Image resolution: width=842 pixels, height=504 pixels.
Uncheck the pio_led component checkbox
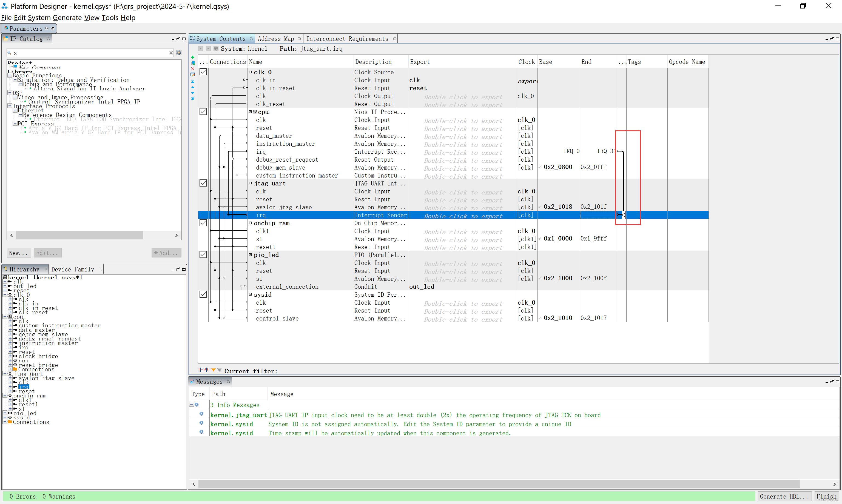point(203,255)
